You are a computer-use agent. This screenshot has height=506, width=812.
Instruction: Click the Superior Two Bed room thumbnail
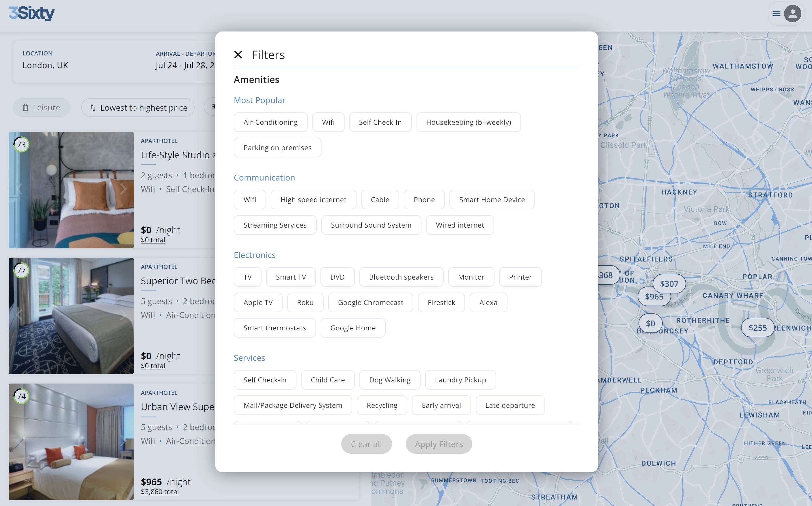[71, 316]
